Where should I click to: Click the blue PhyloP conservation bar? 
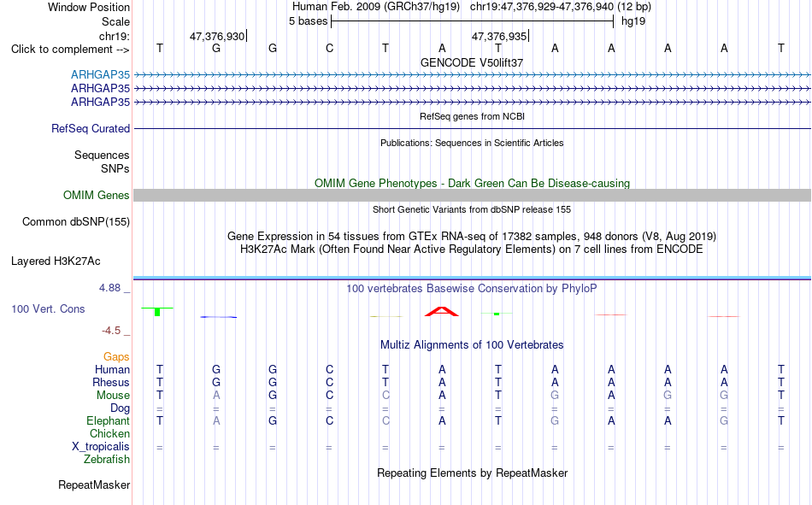(219, 317)
